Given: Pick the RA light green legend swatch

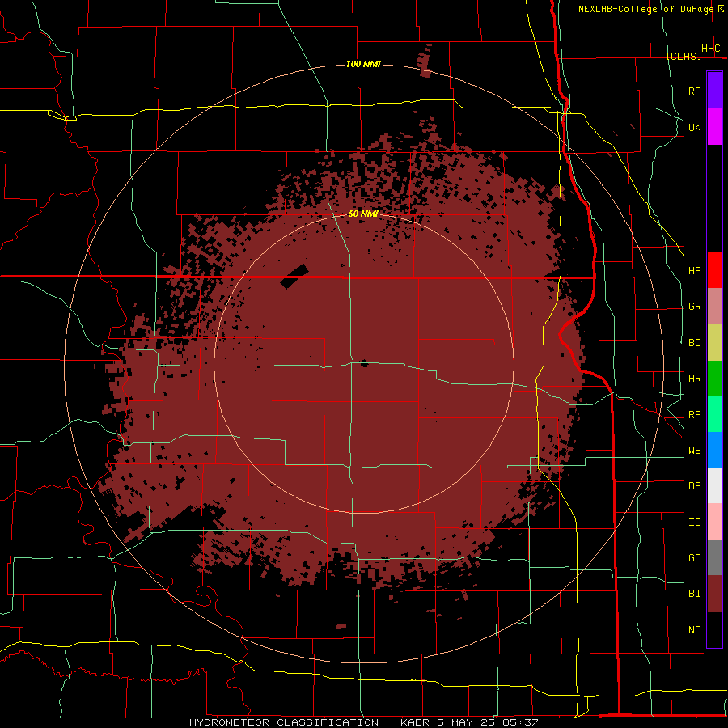Looking at the screenshot, I should [714, 414].
